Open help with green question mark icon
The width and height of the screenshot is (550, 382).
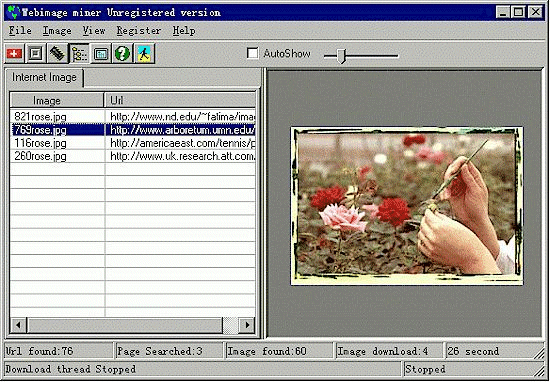point(122,54)
